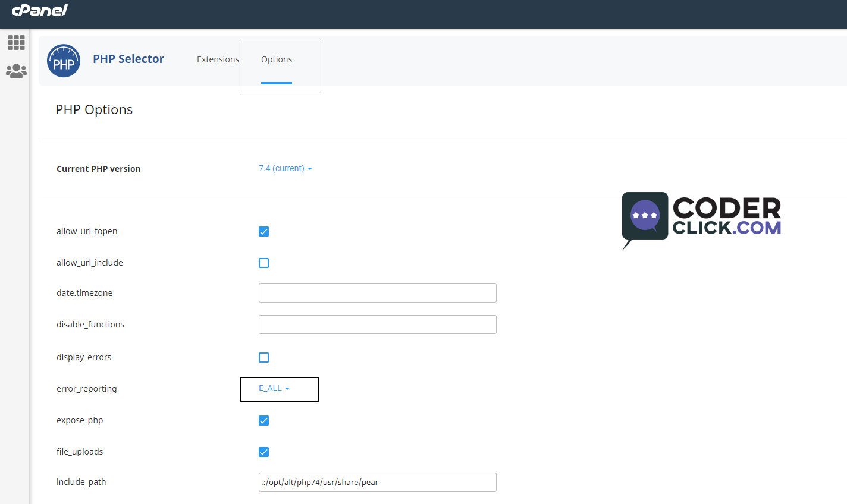Image resolution: width=847 pixels, height=504 pixels.
Task: Open the apps grid icon in the sidebar
Action: tap(16, 42)
